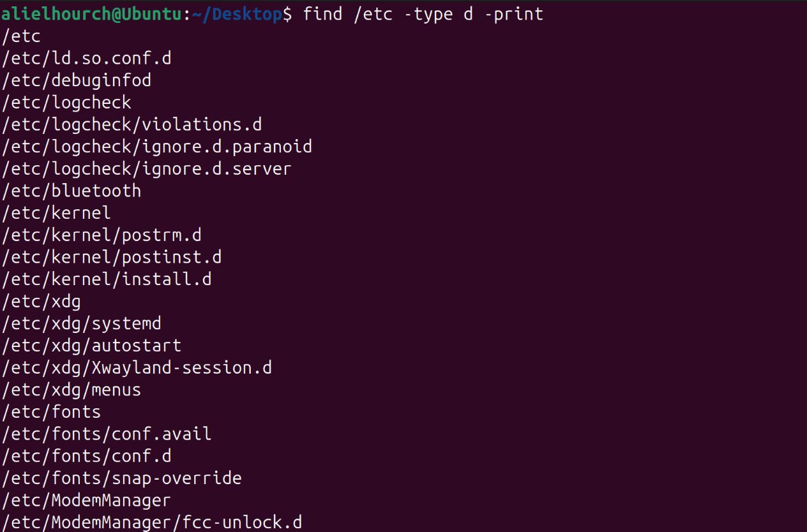Click the -print option in the command
This screenshot has width=807, height=532.
pos(514,14)
